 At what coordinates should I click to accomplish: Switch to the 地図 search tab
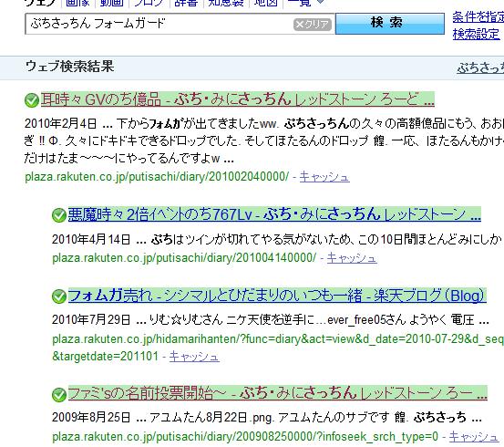(265, 3)
